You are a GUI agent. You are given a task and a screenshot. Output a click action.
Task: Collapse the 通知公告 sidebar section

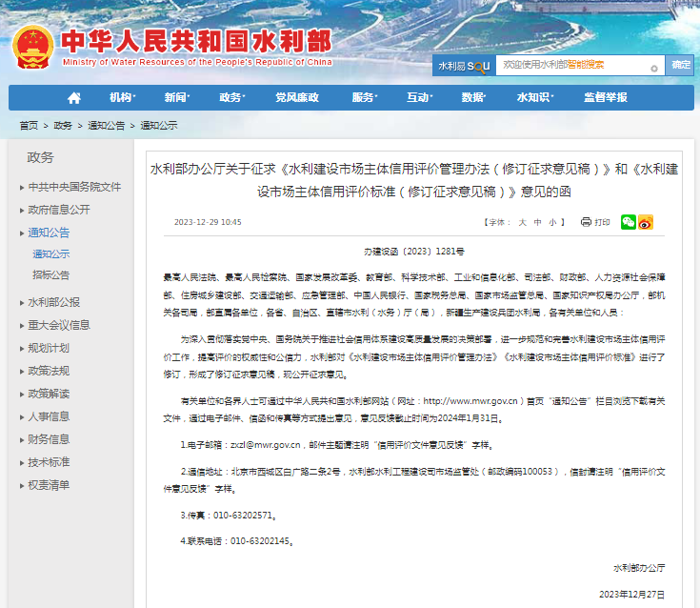click(48, 233)
